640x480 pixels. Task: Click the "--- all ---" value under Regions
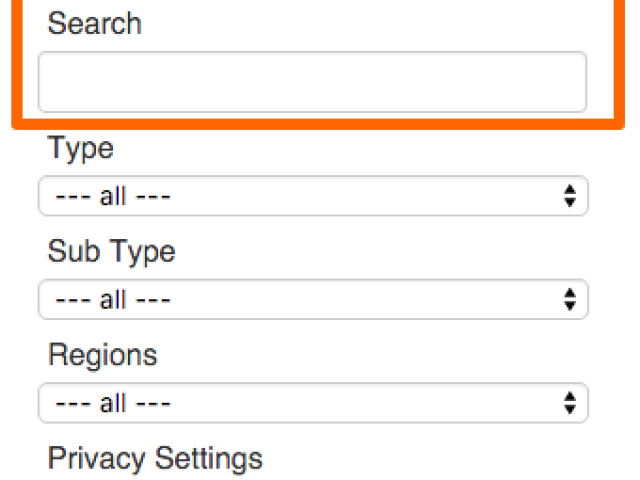(113, 404)
